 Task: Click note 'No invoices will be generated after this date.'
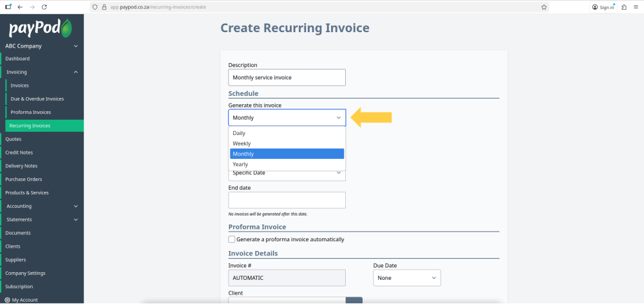point(268,214)
